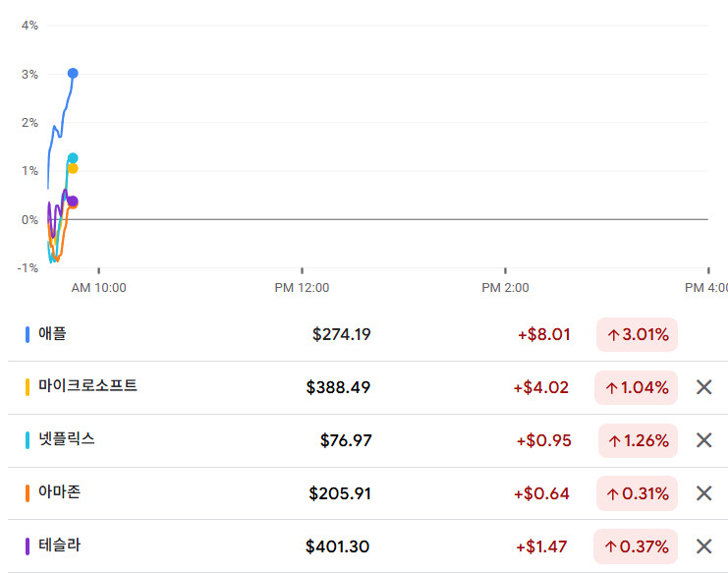Click Apple's 3.01% change badge
The height and width of the screenshot is (573, 728).
(x=637, y=335)
